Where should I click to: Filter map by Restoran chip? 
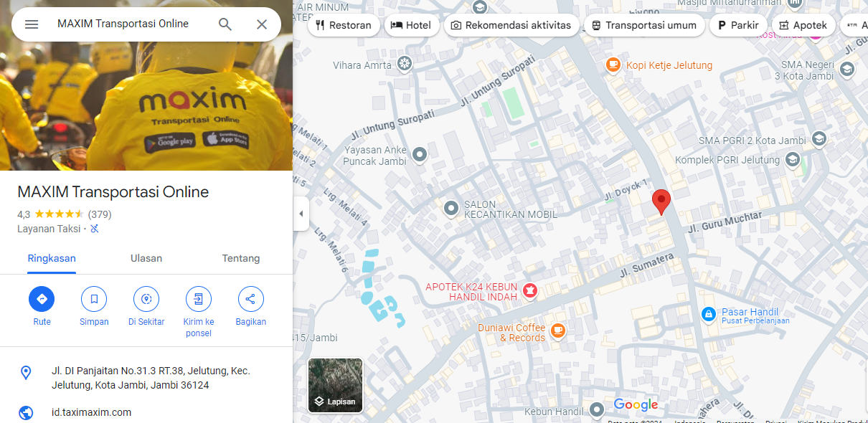tap(344, 25)
